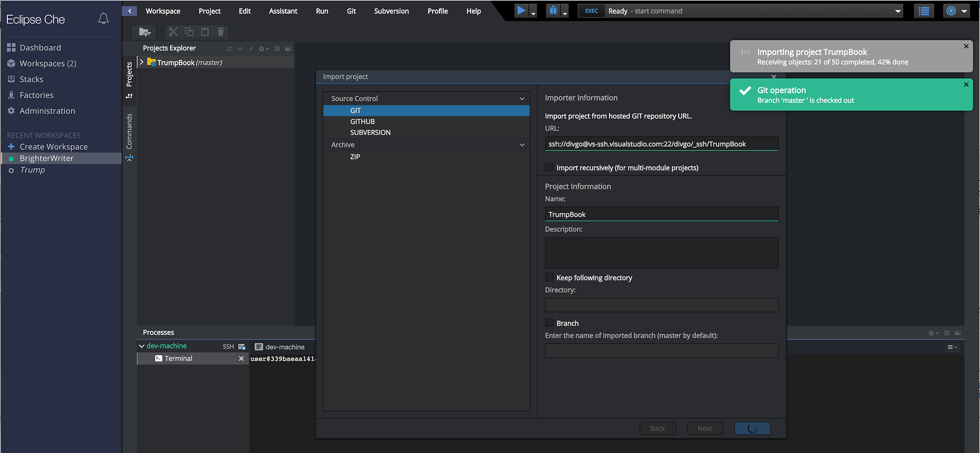Expand the TrumpBook project tree node

(x=142, y=62)
